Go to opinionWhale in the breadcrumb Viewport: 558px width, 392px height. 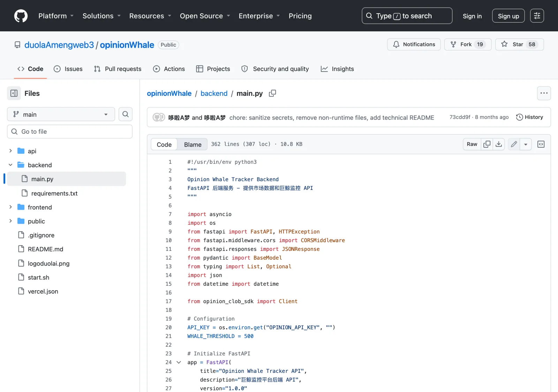point(169,93)
